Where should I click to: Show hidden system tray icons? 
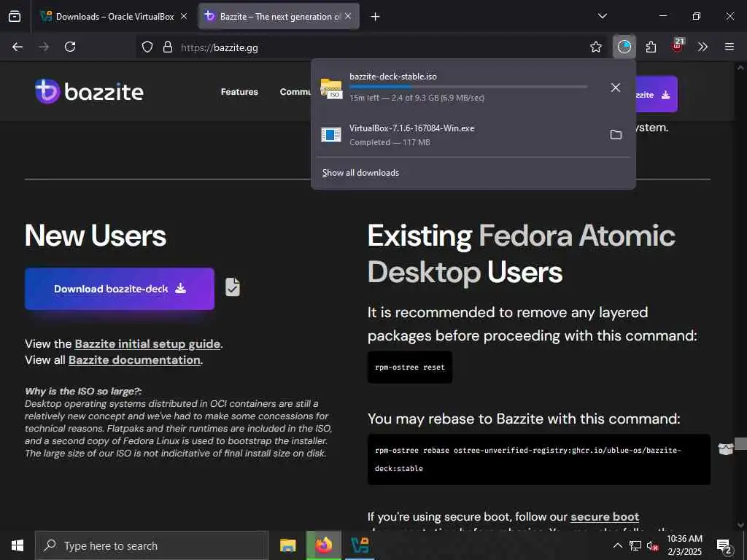tap(617, 545)
